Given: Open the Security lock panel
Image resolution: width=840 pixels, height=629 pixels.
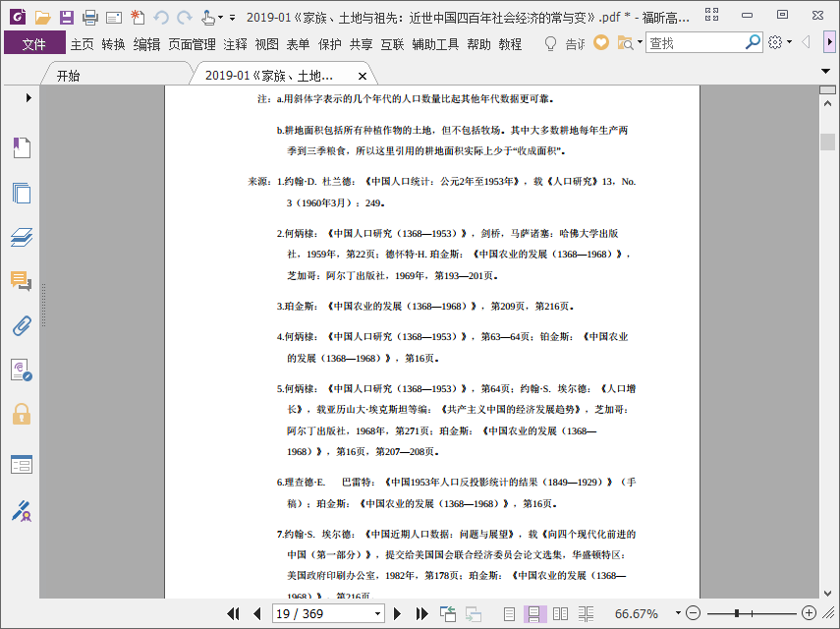Looking at the screenshot, I should point(22,414).
